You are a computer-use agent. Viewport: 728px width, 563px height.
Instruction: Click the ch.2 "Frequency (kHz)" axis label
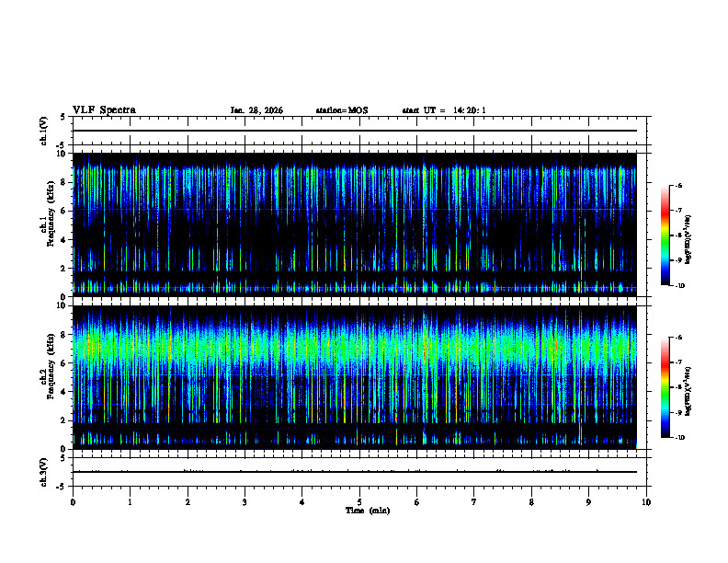[51, 366]
